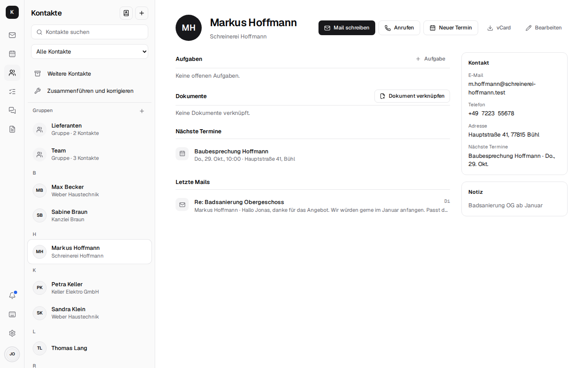The height and width of the screenshot is (368, 588).
Task: Show keyboard shortcuts icon
Action: click(12, 314)
